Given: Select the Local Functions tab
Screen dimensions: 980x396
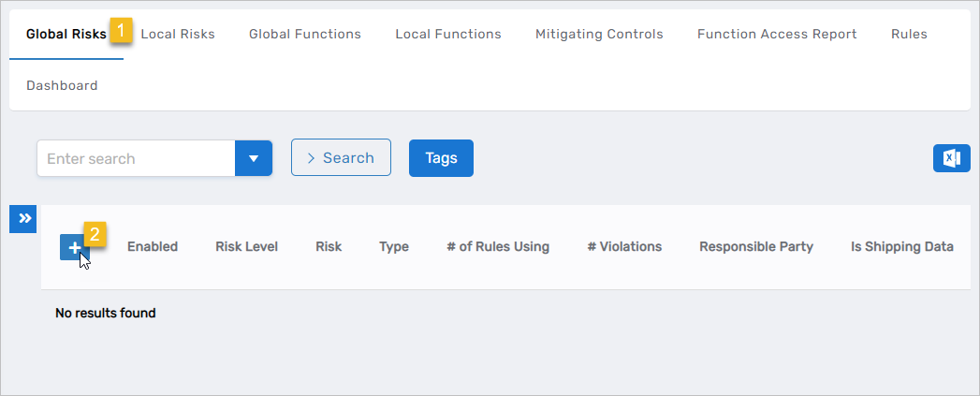Looking at the screenshot, I should tap(447, 35).
